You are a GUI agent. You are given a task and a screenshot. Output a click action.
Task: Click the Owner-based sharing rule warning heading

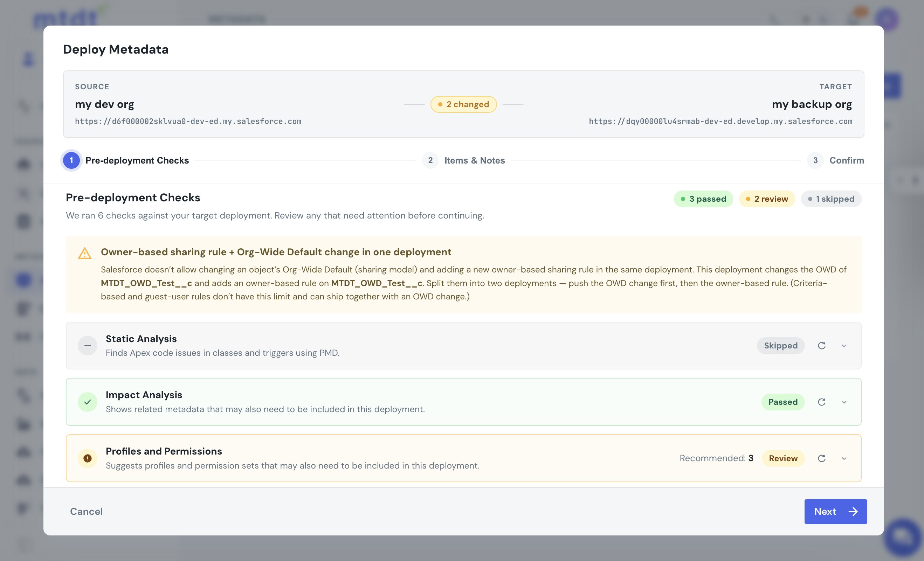pyautogui.click(x=276, y=252)
